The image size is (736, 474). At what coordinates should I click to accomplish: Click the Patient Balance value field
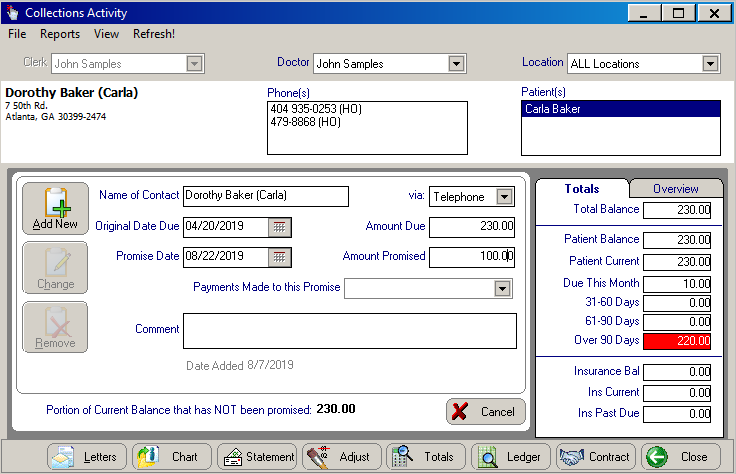tap(677, 240)
